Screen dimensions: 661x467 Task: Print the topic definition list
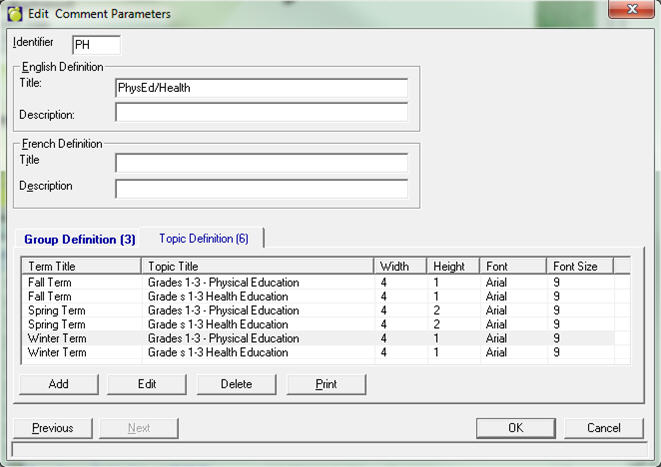(326, 384)
